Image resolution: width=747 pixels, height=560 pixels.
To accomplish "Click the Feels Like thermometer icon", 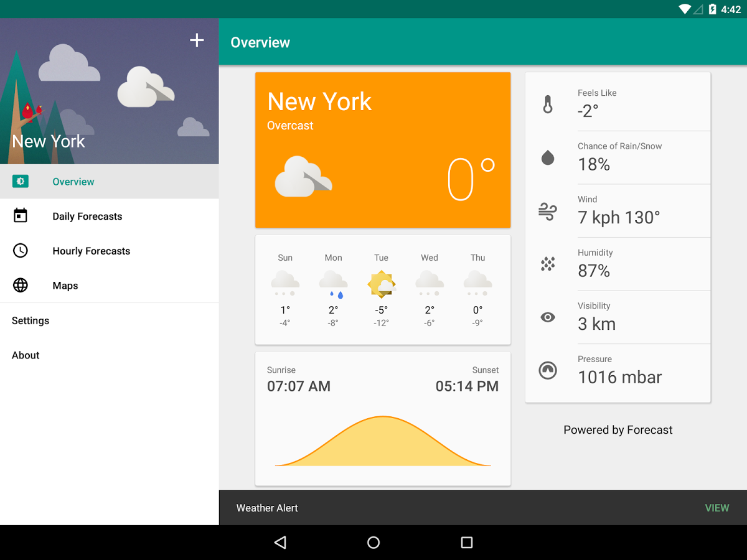I will (x=547, y=103).
